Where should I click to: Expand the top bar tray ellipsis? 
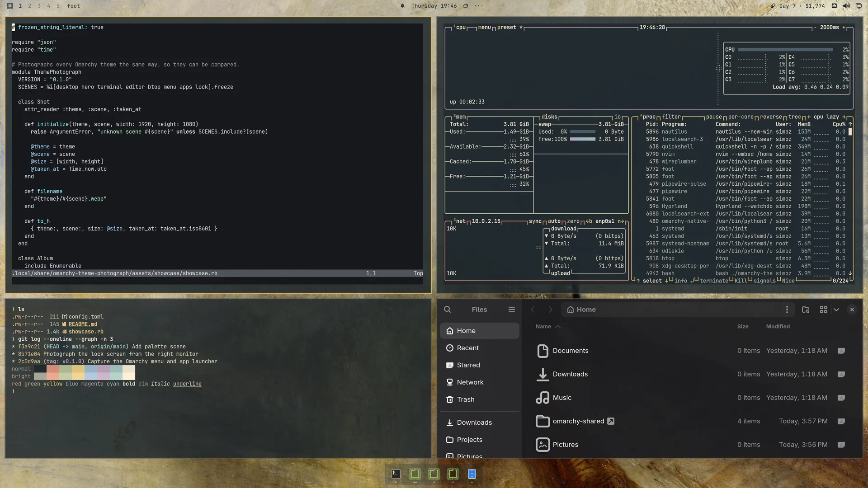click(x=479, y=6)
